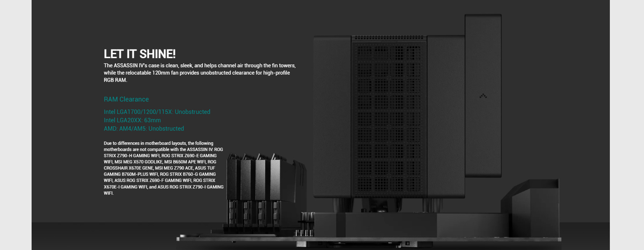
Task: Select 'Intel LGA20XX: 63mm' line
Action: tap(132, 120)
